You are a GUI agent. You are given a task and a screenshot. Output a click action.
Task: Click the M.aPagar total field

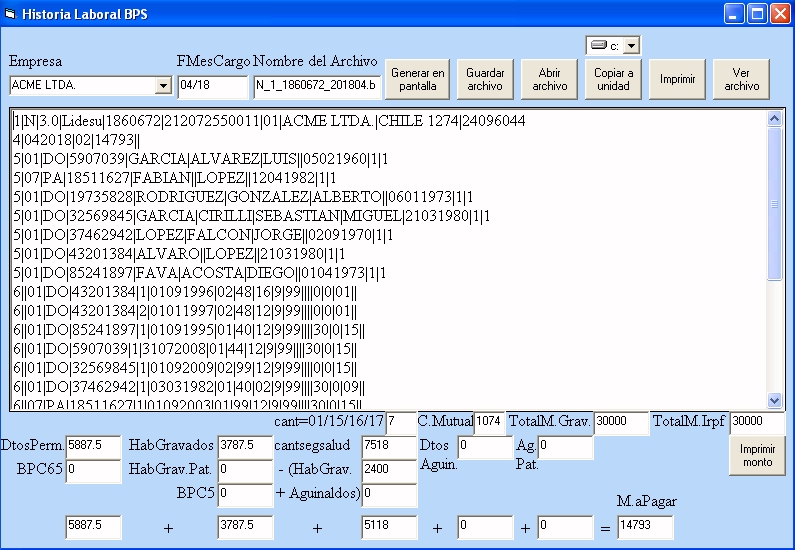pyautogui.click(x=645, y=526)
